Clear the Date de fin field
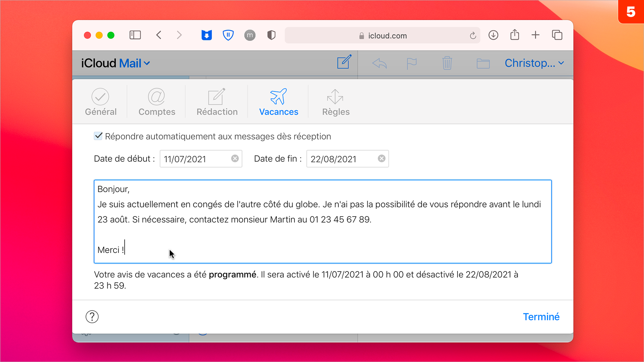Screen dimensions: 644x362 381,159
